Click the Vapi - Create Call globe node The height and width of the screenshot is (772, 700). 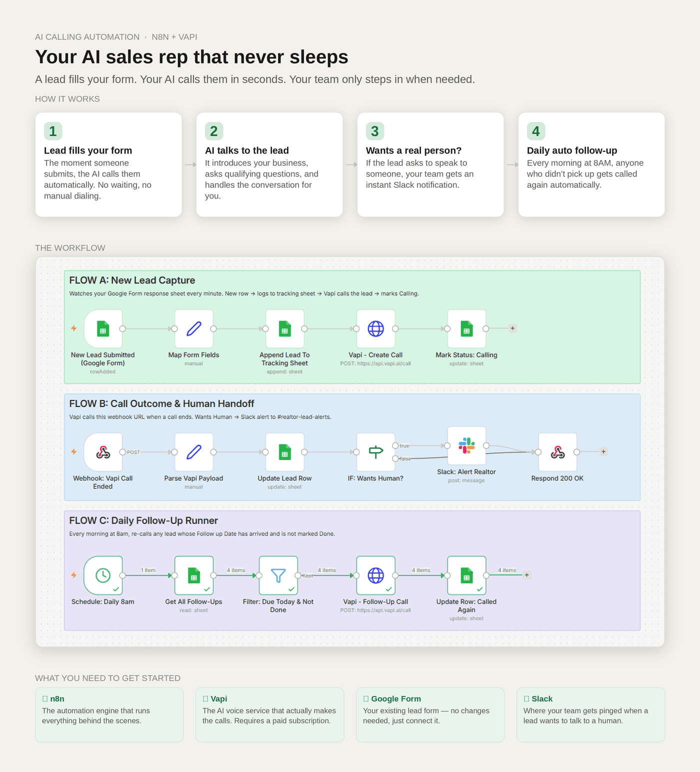tap(376, 328)
